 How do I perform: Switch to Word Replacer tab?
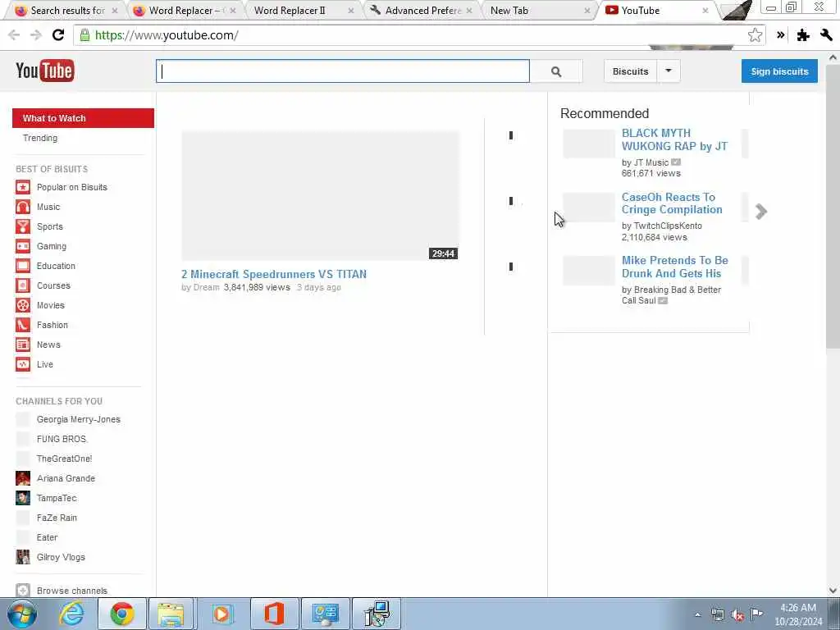tap(185, 10)
